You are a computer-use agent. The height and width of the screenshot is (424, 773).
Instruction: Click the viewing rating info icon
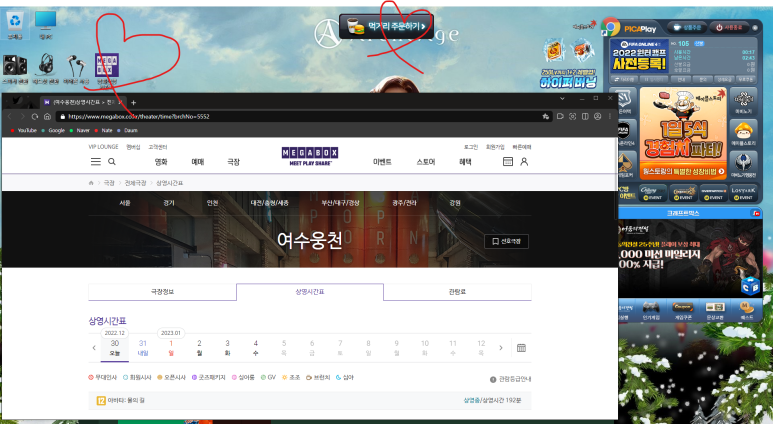click(493, 379)
